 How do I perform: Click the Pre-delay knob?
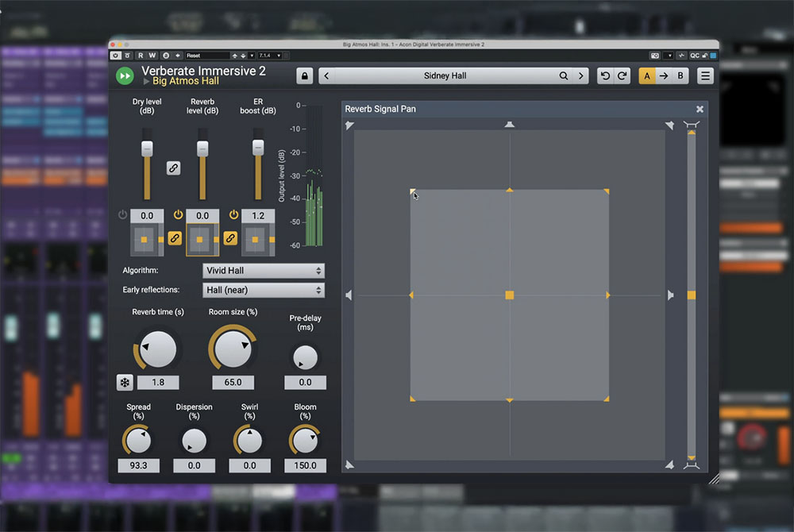[306, 357]
